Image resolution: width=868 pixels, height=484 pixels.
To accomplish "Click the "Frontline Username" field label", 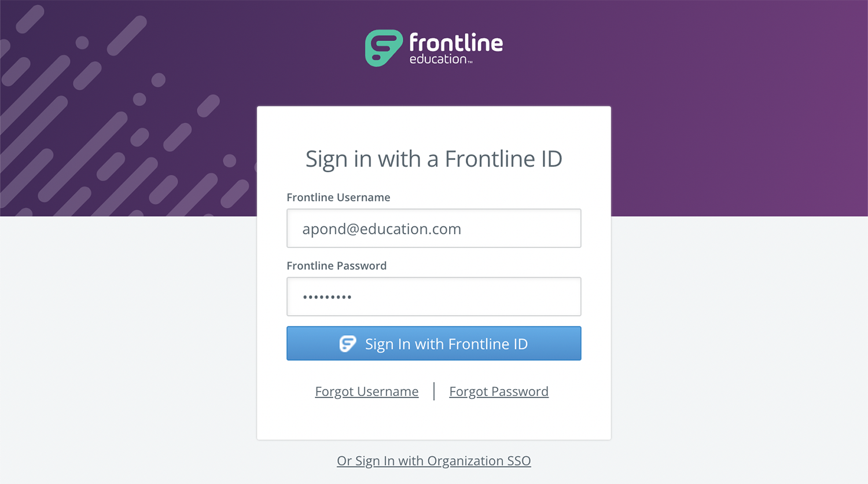I will pyautogui.click(x=339, y=197).
